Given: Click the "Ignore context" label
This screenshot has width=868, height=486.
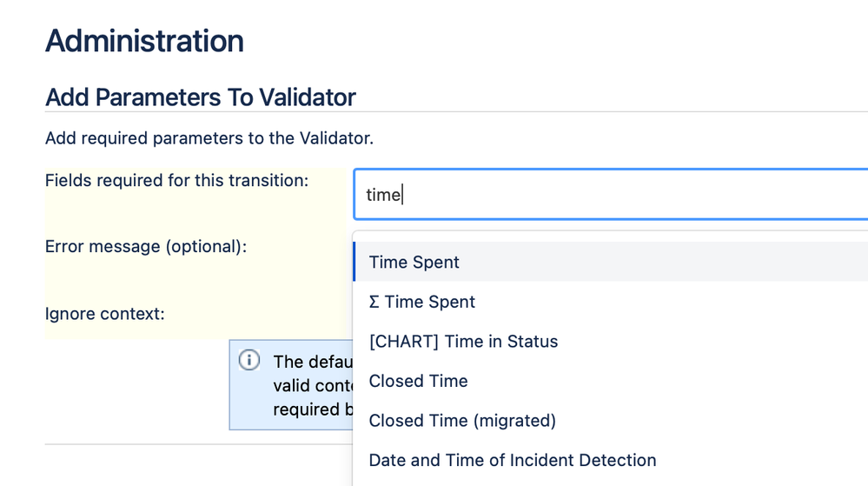Looking at the screenshot, I should pyautogui.click(x=105, y=314).
